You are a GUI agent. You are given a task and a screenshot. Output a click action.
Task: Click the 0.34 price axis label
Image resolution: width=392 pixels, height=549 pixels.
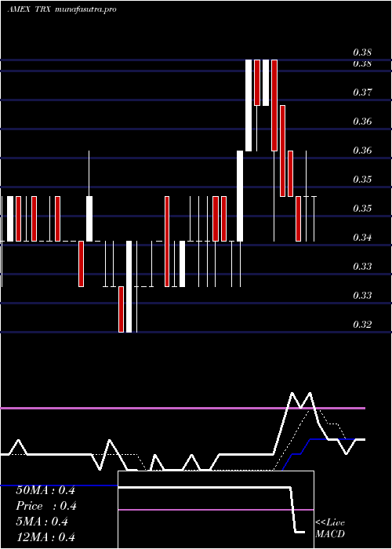click(362, 238)
